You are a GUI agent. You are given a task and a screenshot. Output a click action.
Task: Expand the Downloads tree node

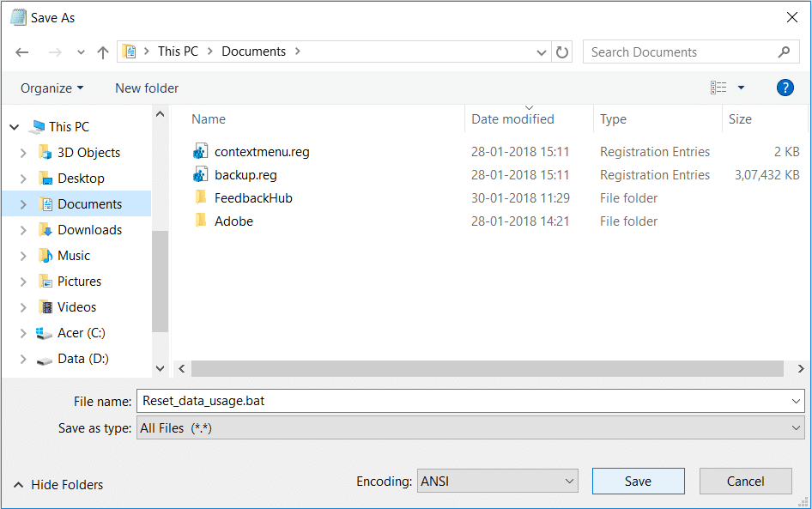23,230
